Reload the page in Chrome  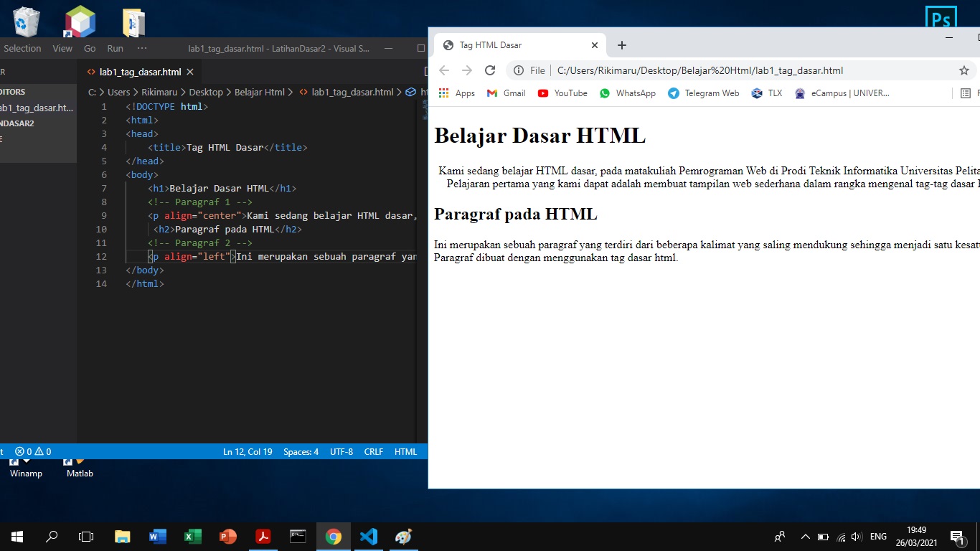tap(490, 70)
